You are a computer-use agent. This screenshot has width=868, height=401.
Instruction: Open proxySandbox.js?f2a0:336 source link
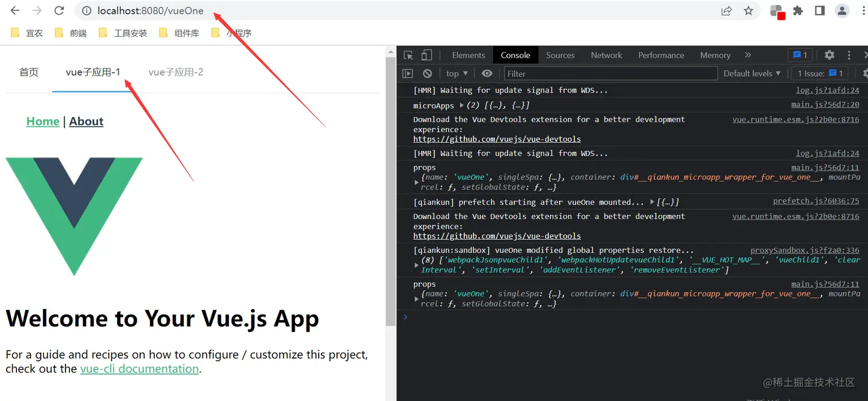[805, 250]
